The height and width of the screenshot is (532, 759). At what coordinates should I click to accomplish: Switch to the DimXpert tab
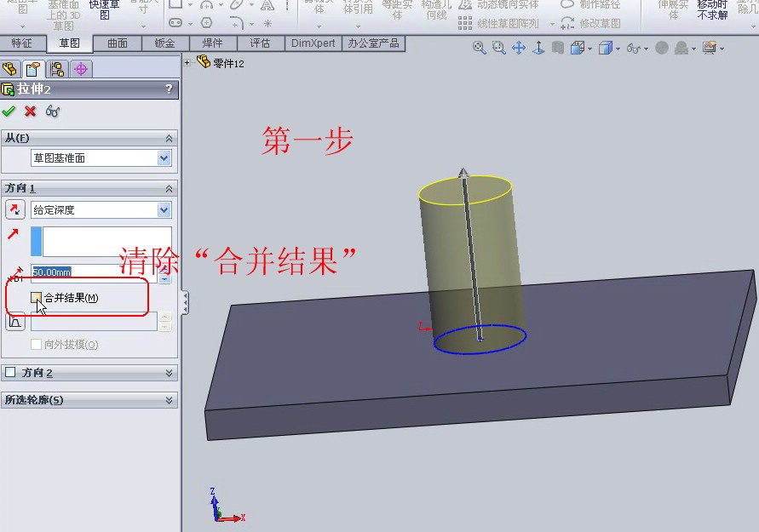coord(313,43)
